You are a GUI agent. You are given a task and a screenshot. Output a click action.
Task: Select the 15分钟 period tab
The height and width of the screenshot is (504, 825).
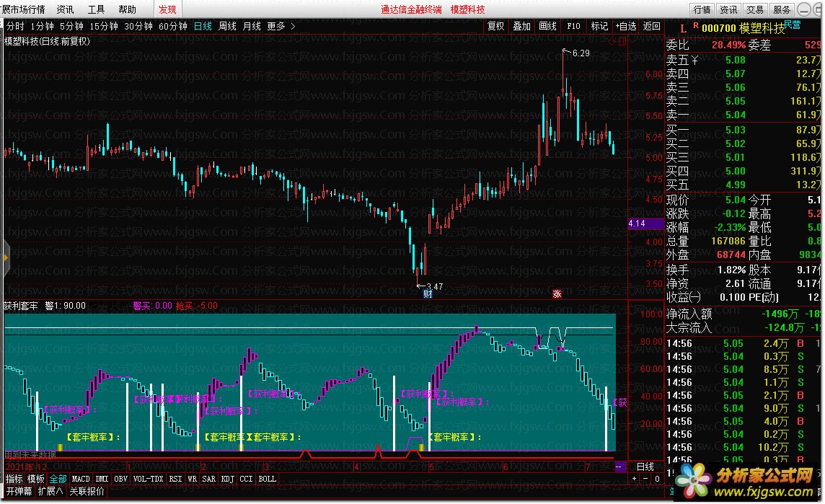point(104,26)
